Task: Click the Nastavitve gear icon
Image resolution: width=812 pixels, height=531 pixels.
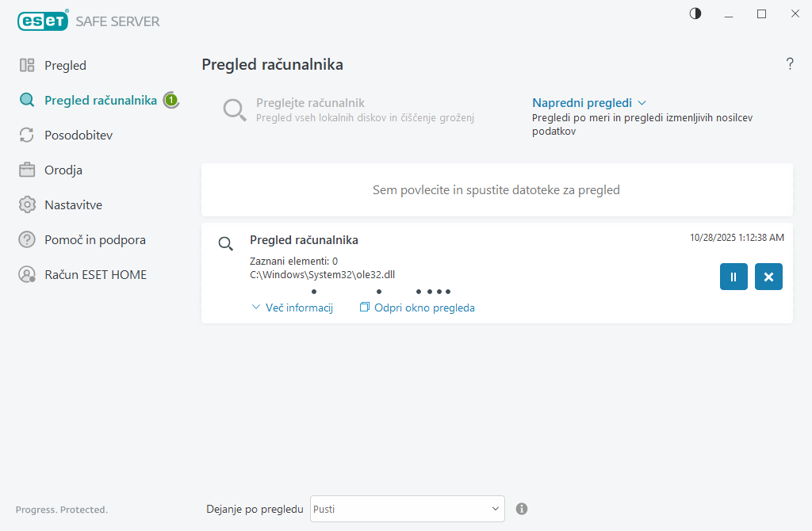Action: [x=27, y=204]
